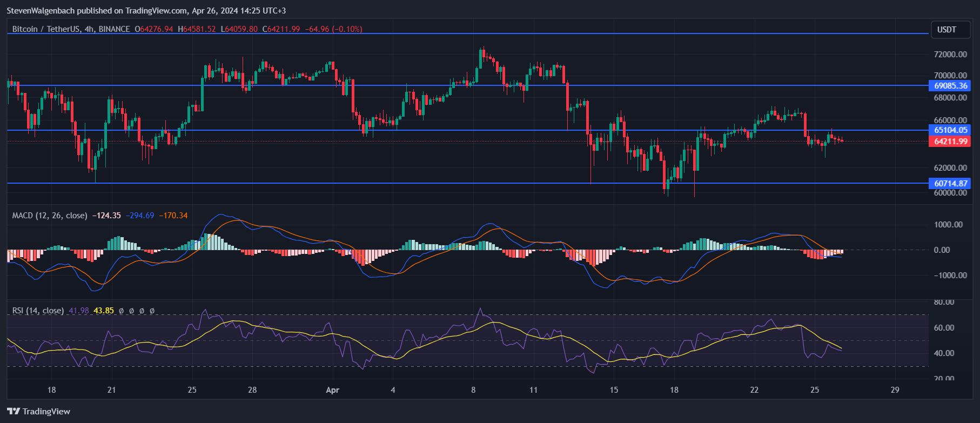Click the BINANCE exchange label
Screen dimensions: 980x423
click(115, 29)
